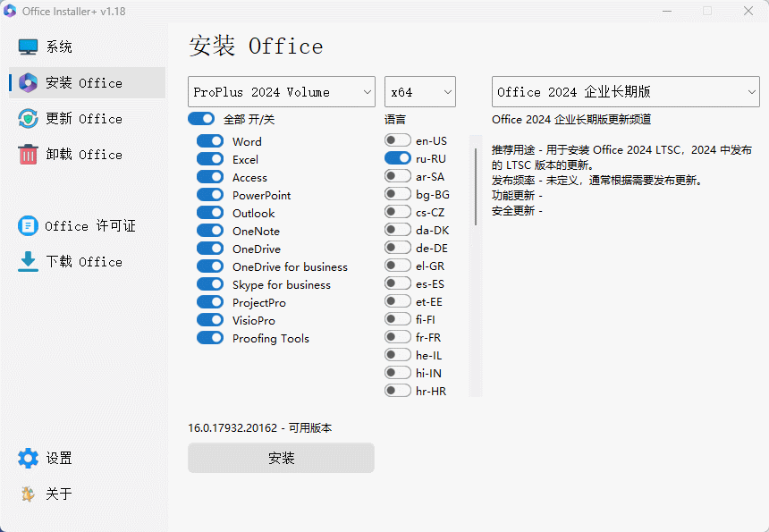Click the 安装 Office page heading

[256, 46]
